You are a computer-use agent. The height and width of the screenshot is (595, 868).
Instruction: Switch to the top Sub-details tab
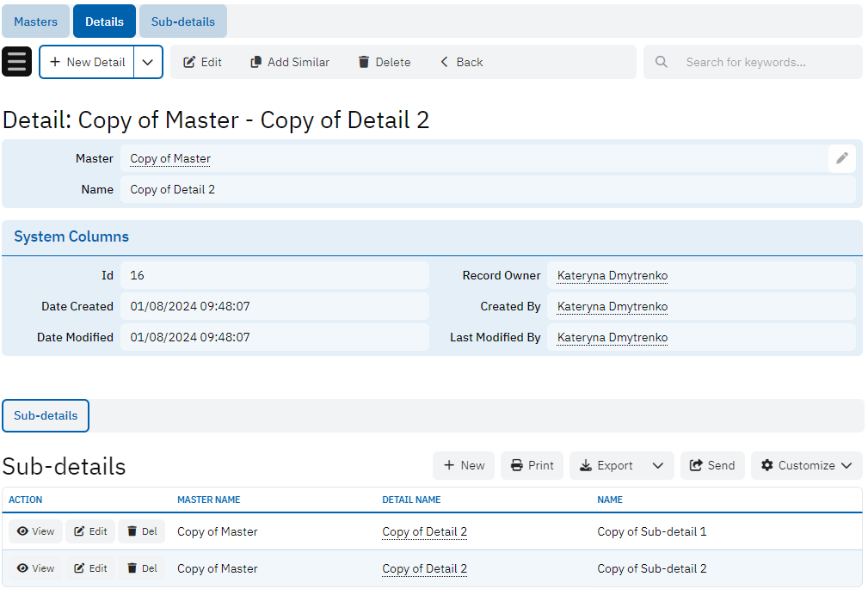(x=183, y=21)
